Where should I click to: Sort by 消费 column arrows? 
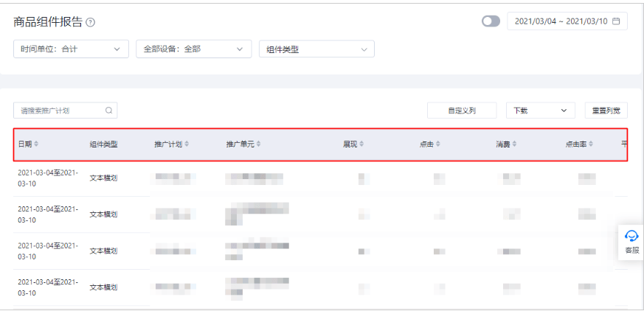click(x=514, y=144)
